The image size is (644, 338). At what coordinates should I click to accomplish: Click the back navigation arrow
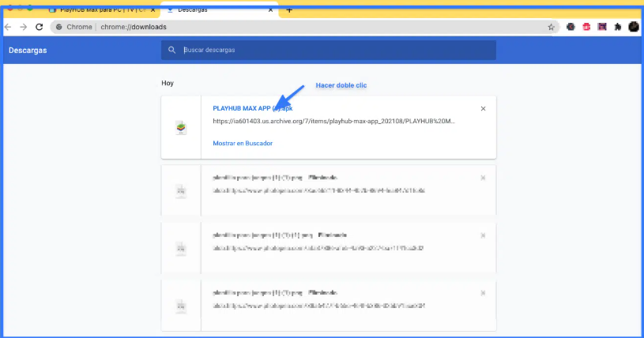pos(8,27)
